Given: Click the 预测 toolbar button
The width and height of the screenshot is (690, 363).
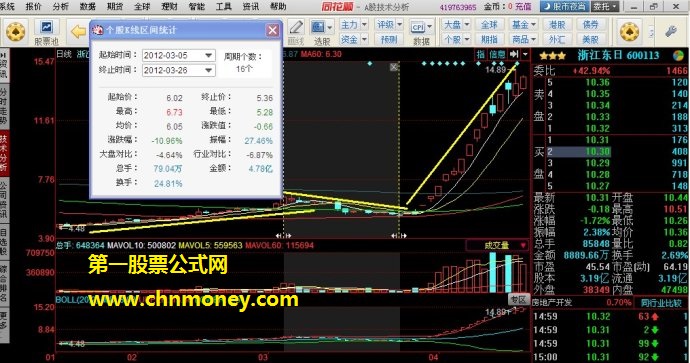Looking at the screenshot, I should click(389, 40).
